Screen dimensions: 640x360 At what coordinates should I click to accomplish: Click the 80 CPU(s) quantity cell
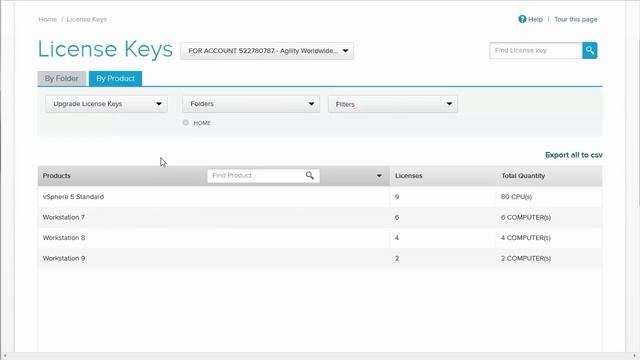[x=516, y=197]
